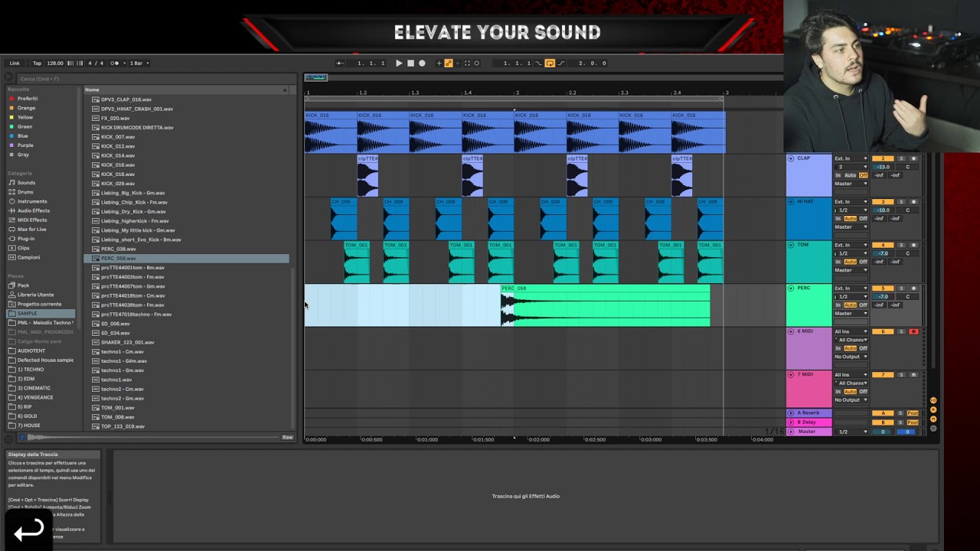Open the Clips category

[x=23, y=248]
